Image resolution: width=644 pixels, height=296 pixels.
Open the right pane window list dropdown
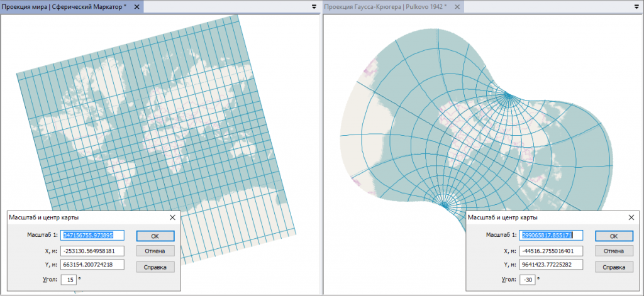click(x=637, y=6)
